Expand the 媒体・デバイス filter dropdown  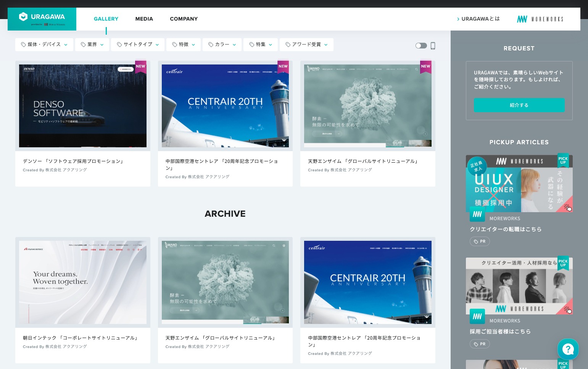44,45
